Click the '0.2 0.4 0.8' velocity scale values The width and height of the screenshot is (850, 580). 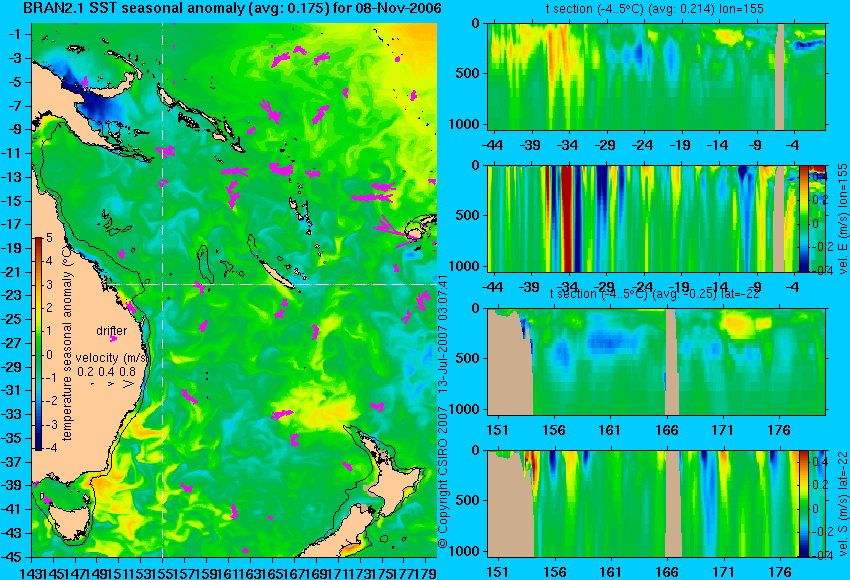coord(107,372)
